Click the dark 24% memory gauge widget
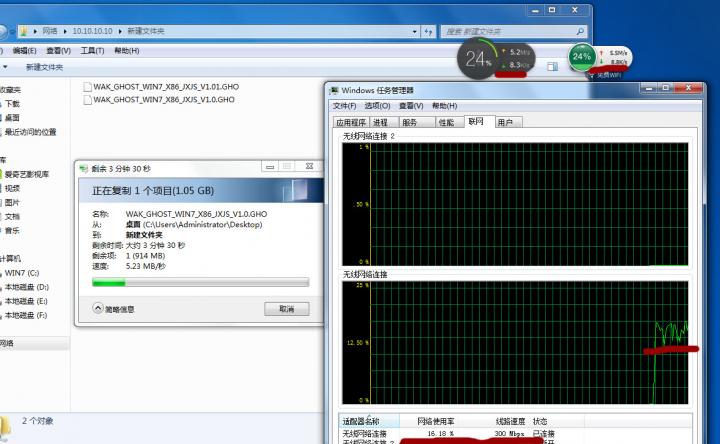The width and height of the screenshot is (720, 444). point(478,59)
